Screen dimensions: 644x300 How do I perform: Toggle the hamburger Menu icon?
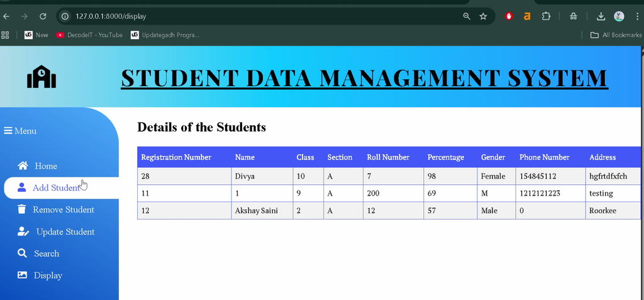click(x=8, y=131)
